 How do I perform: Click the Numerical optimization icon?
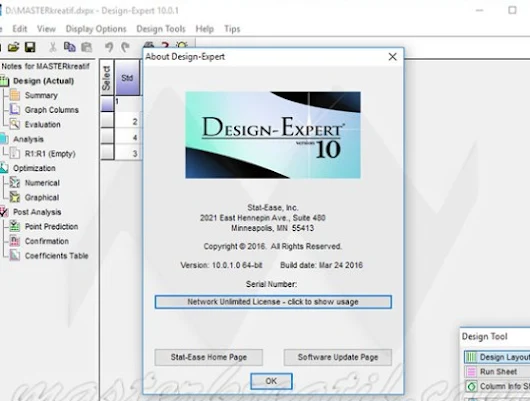(x=15, y=183)
